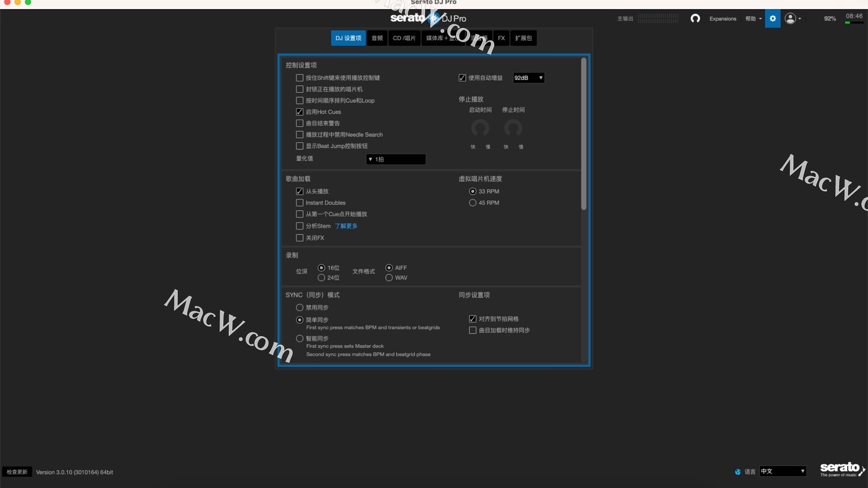
Task: Click the 录制 section heading
Action: coord(292,255)
